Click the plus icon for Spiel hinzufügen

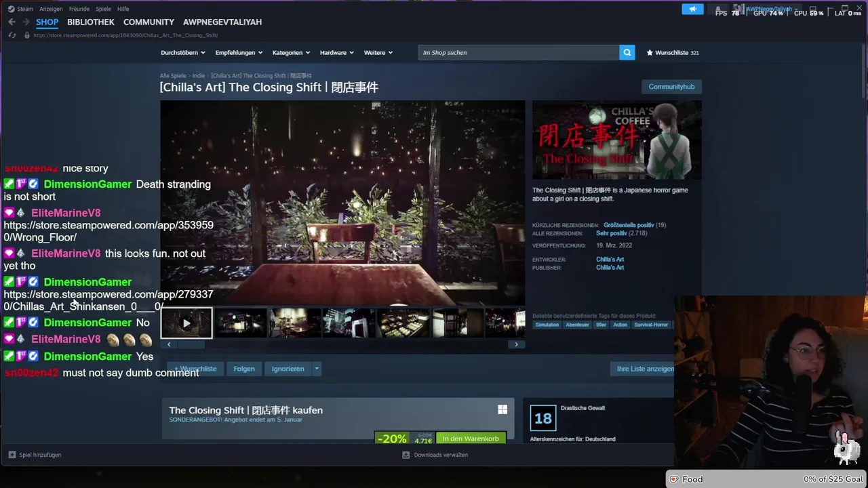point(12,455)
